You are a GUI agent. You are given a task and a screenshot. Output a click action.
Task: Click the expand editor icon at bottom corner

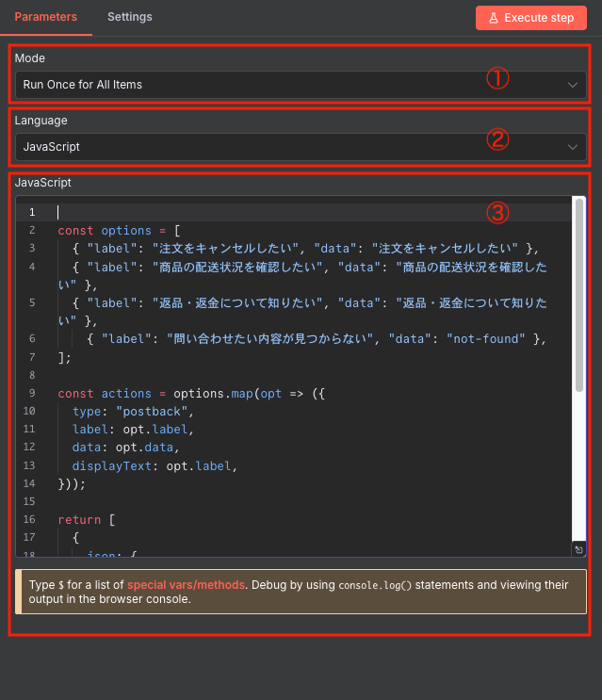[578, 549]
